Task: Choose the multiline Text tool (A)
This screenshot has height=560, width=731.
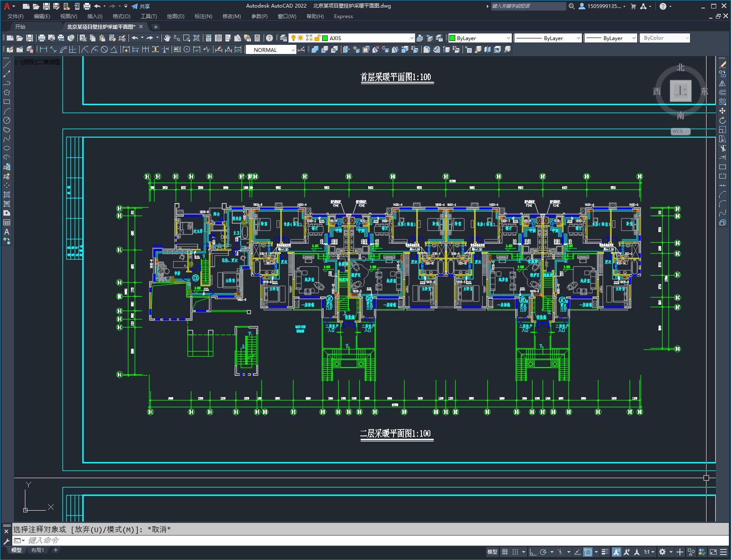Action: [x=7, y=232]
